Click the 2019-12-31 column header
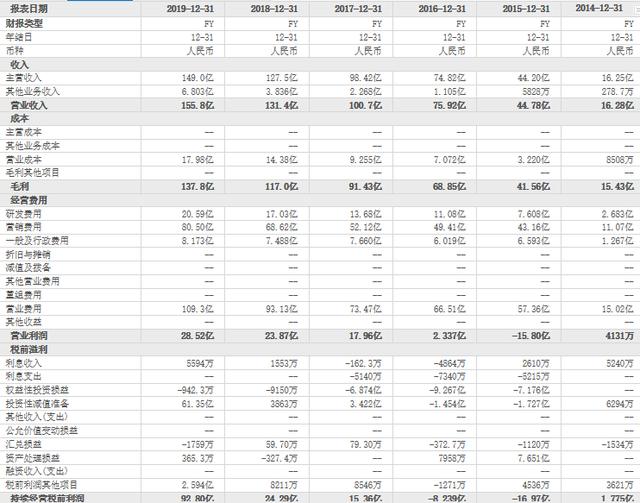 click(x=192, y=7)
